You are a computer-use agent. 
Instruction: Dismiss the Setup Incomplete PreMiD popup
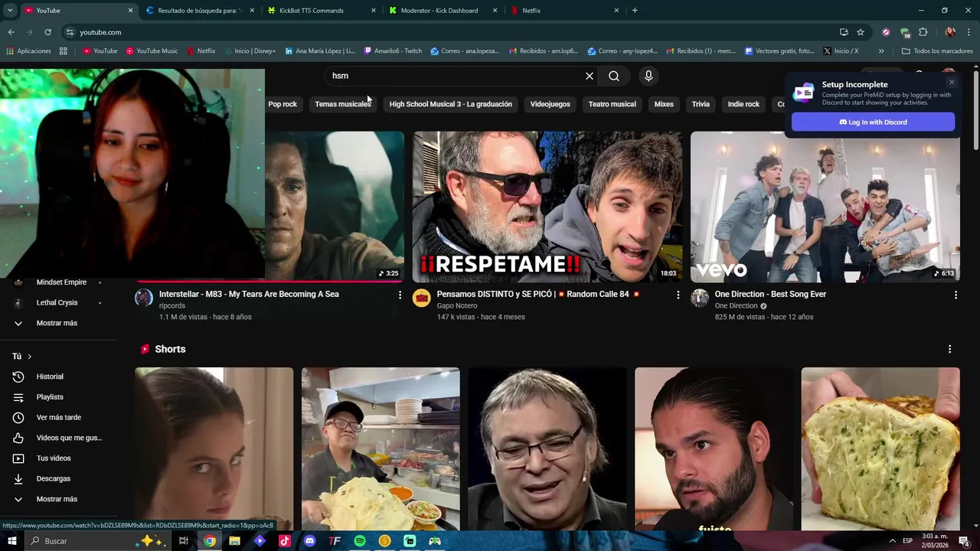pyautogui.click(x=952, y=83)
